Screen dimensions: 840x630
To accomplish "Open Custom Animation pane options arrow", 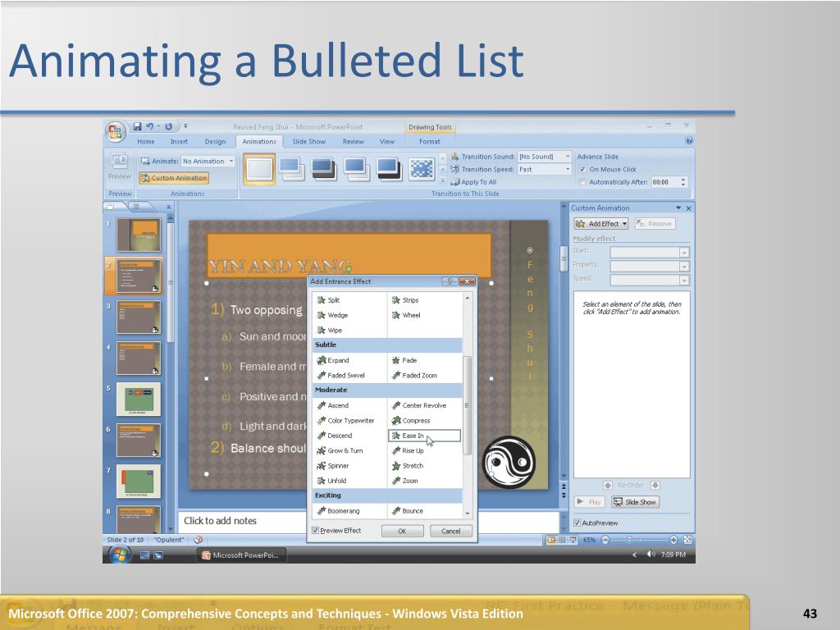I will (678, 208).
